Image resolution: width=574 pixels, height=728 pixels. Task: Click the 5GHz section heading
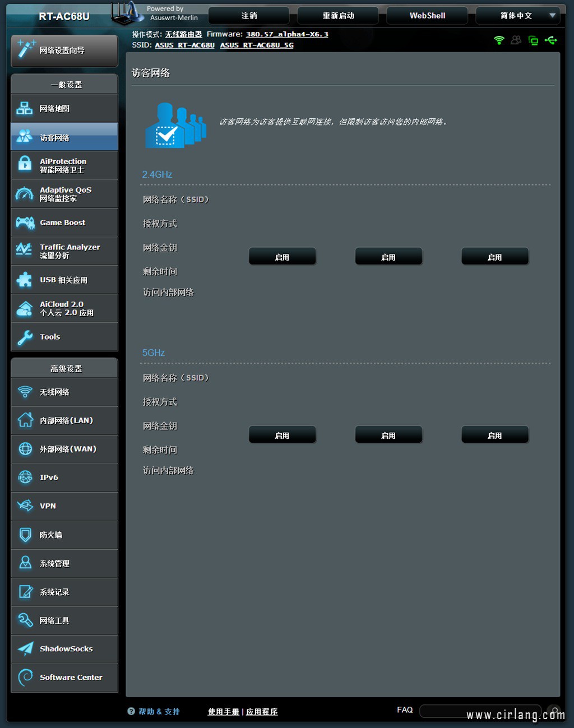click(153, 353)
